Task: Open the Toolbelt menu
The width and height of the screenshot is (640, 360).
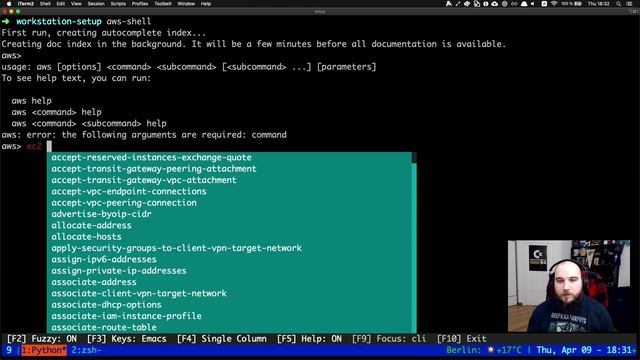Action: click(163, 4)
